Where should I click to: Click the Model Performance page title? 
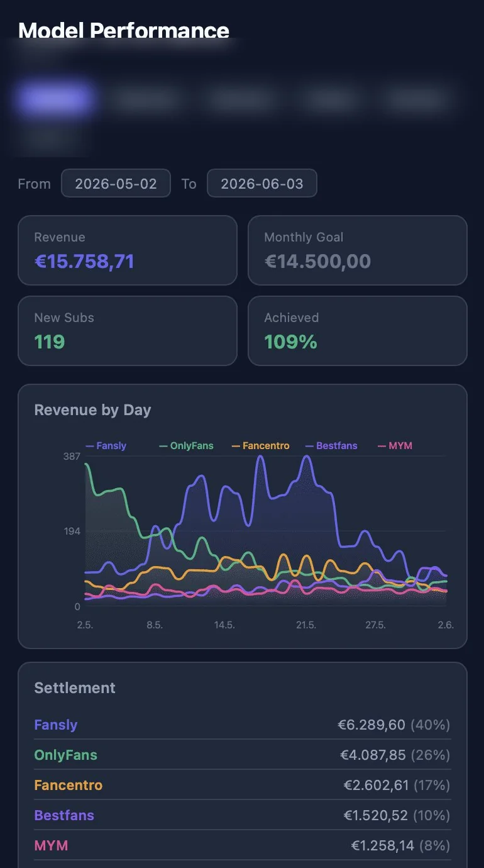coord(124,30)
